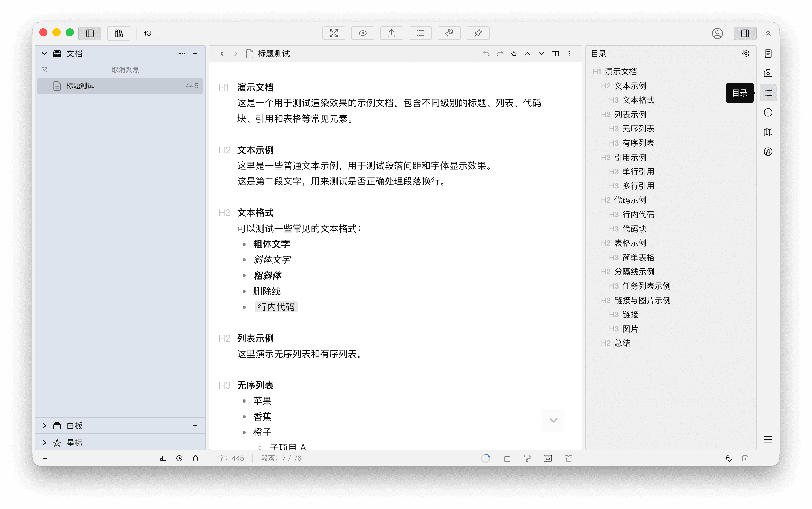Viewport: 812px width, 509px height.
Task: Toggle the left sidebar visibility
Action: pos(90,33)
